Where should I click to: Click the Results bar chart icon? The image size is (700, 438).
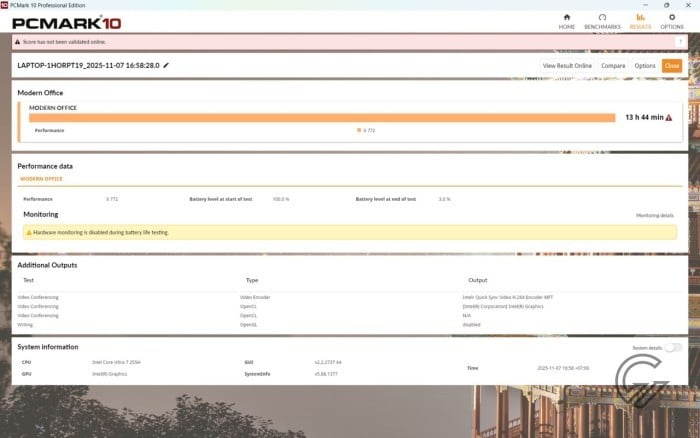tap(639, 18)
